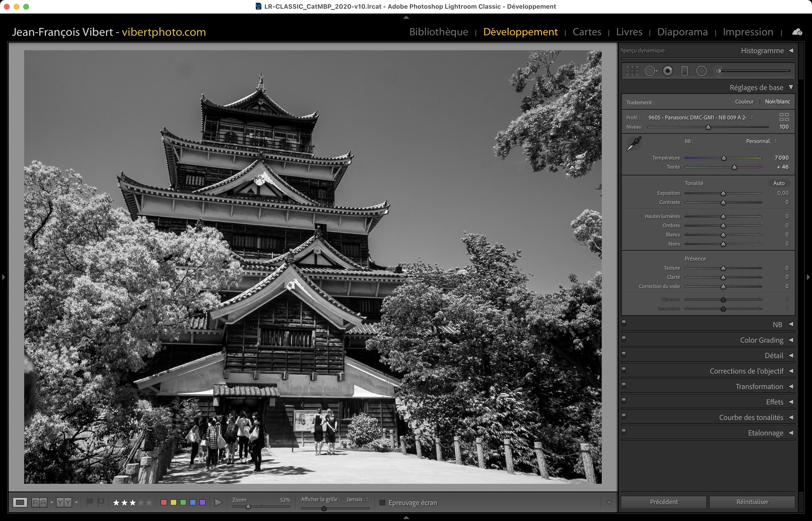Viewport: 812px width, 521px height.
Task: Click the Réinitialiser button
Action: 752,502
